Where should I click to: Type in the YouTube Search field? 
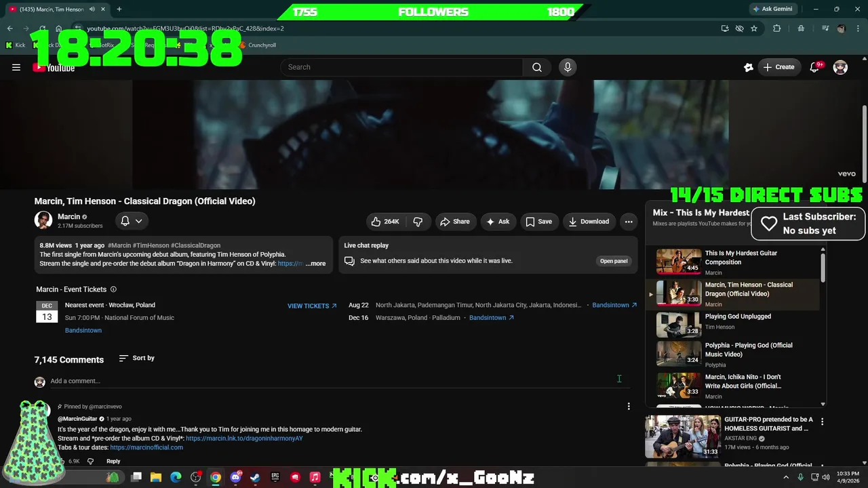401,67
